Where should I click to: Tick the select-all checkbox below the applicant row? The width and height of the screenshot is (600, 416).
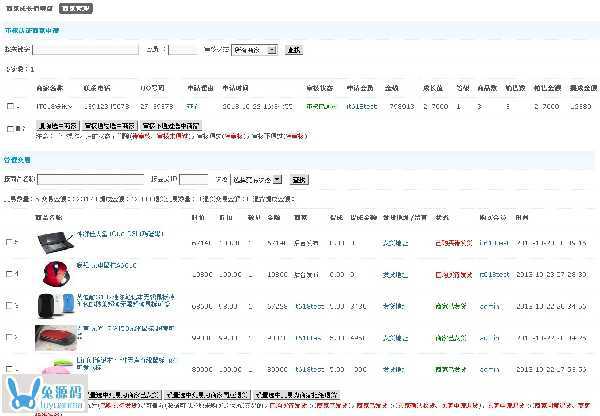11,128
